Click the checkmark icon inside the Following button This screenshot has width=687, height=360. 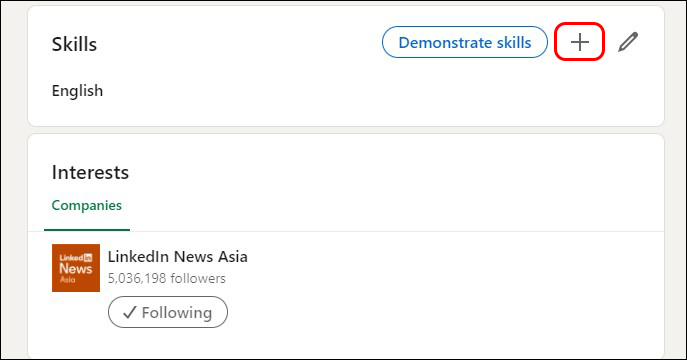130,312
